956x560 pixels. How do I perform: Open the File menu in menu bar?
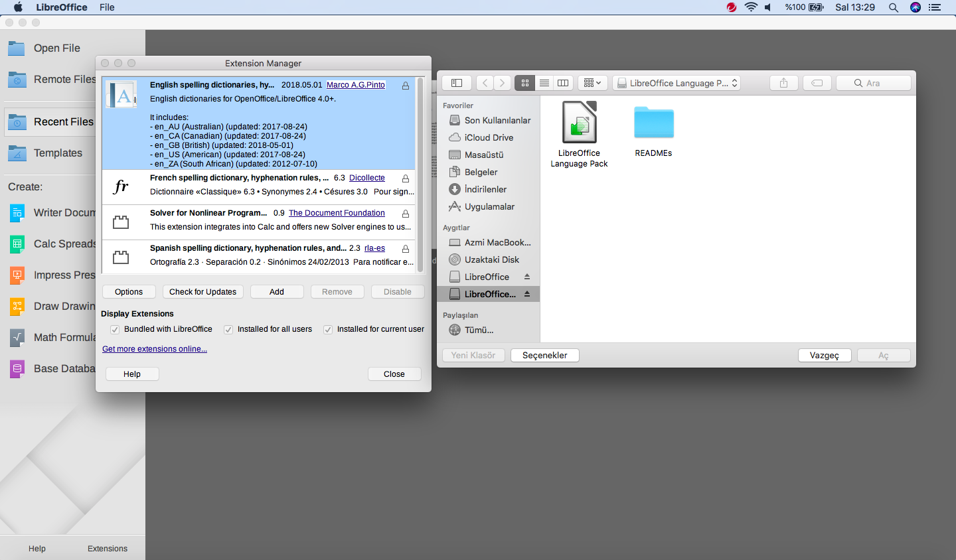[x=107, y=7]
